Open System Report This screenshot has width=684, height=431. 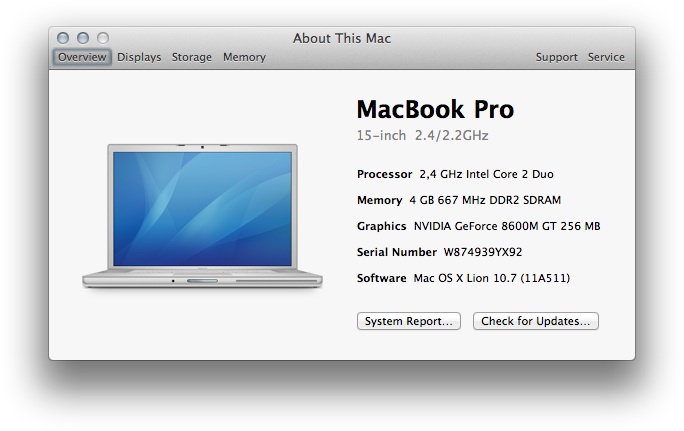pos(409,321)
